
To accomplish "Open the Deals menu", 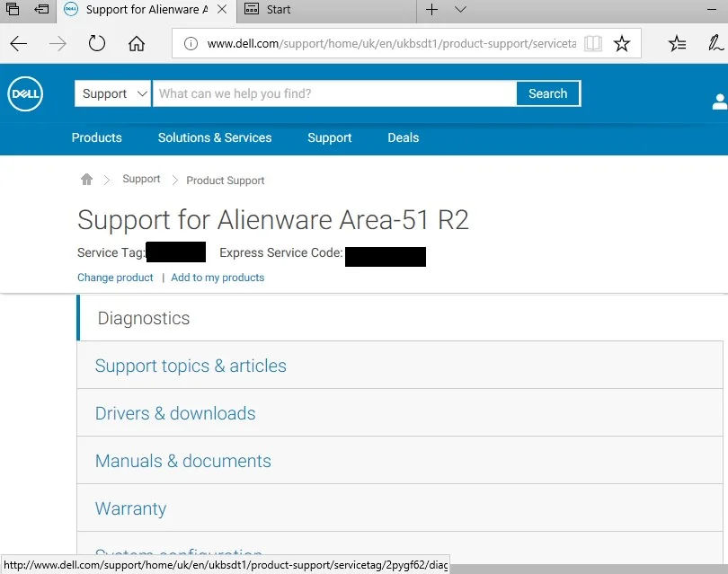I will (404, 137).
